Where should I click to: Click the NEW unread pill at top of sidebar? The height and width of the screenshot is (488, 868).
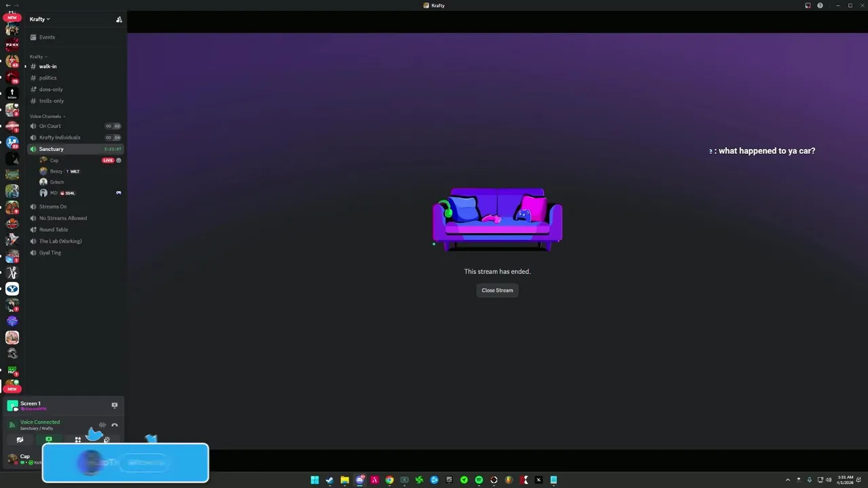(x=12, y=17)
